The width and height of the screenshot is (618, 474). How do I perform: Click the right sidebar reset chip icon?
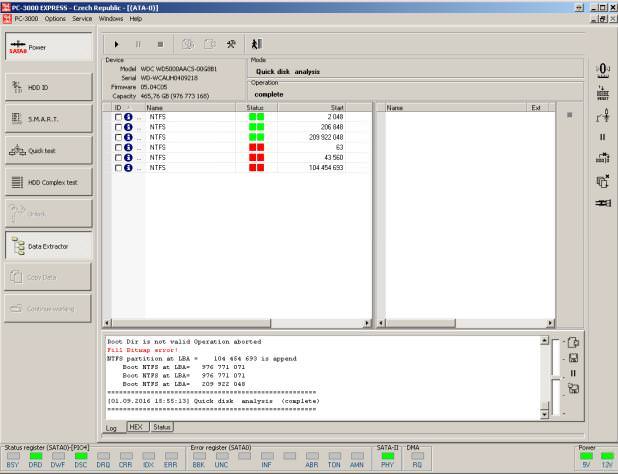[x=603, y=93]
